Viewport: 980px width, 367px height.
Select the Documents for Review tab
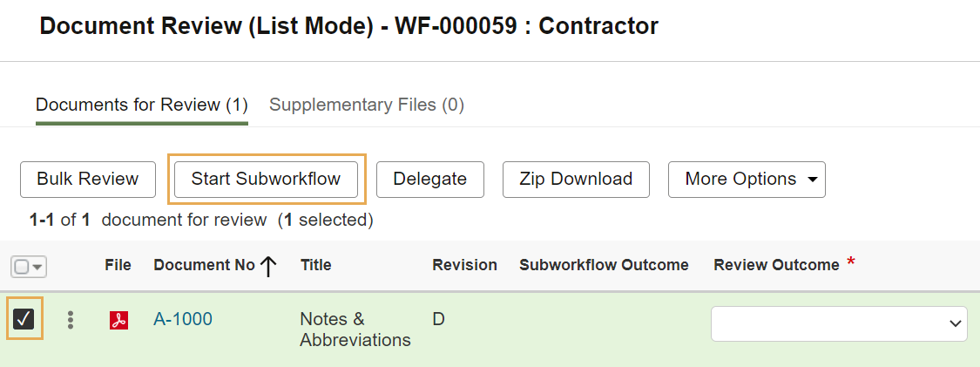142,105
